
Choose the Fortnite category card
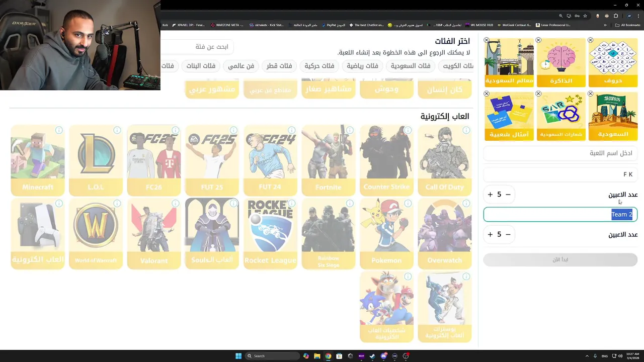[329, 160]
